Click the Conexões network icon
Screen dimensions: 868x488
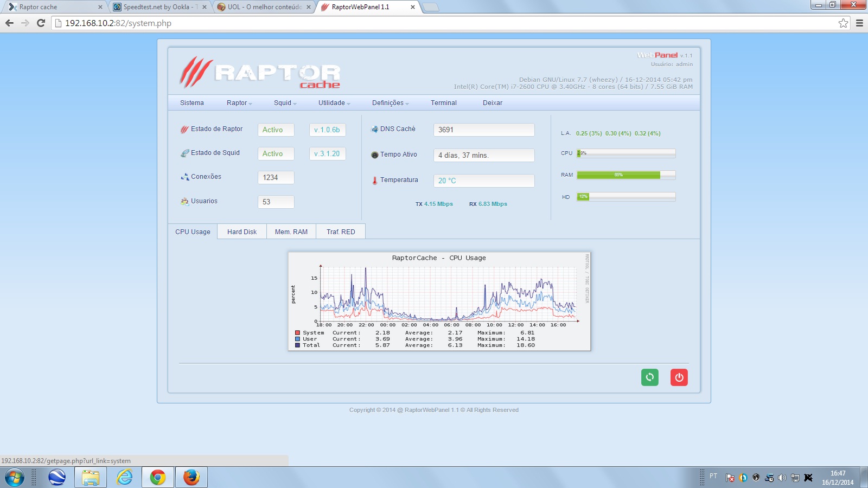point(184,177)
